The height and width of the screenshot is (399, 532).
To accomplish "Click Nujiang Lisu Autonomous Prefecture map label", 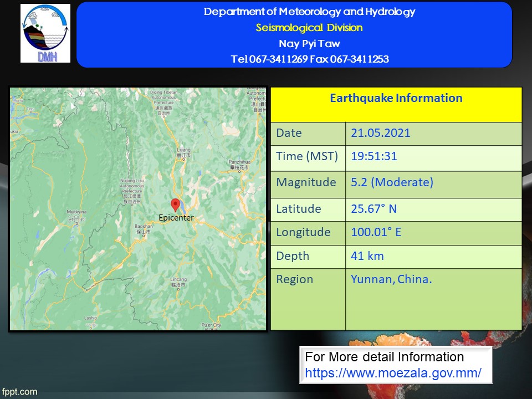I will (x=132, y=191).
